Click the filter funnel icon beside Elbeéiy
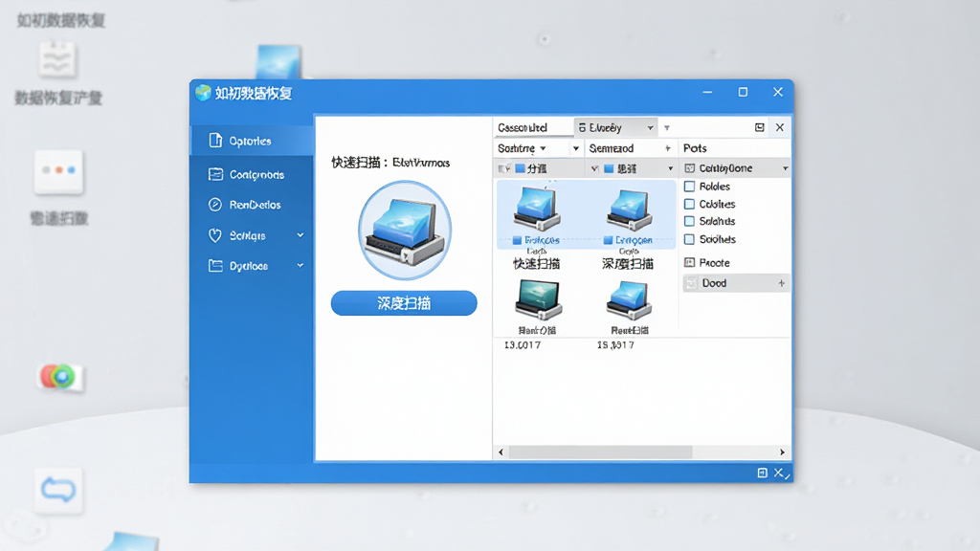980x551 pixels. coord(667,128)
